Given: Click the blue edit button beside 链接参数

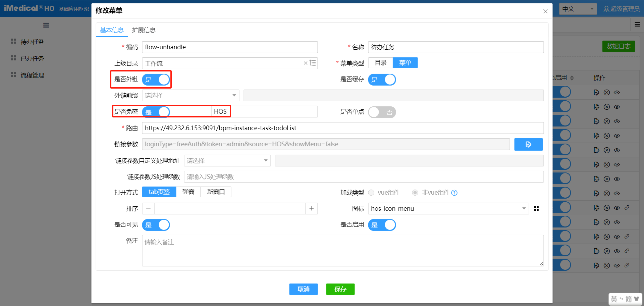Looking at the screenshot, I should (x=528, y=144).
